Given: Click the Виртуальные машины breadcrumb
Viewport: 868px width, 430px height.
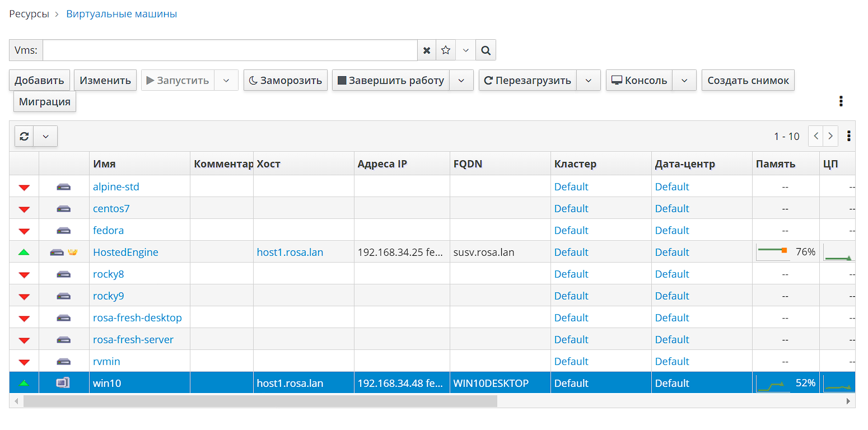Looking at the screenshot, I should (x=122, y=14).
